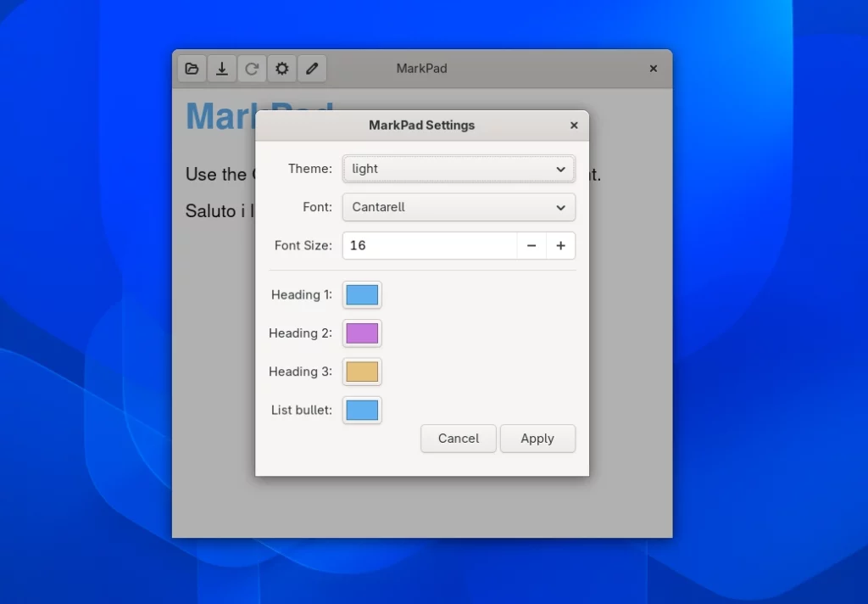Click the 'Heading 1:' label
This screenshot has width=868, height=604.
point(302,295)
